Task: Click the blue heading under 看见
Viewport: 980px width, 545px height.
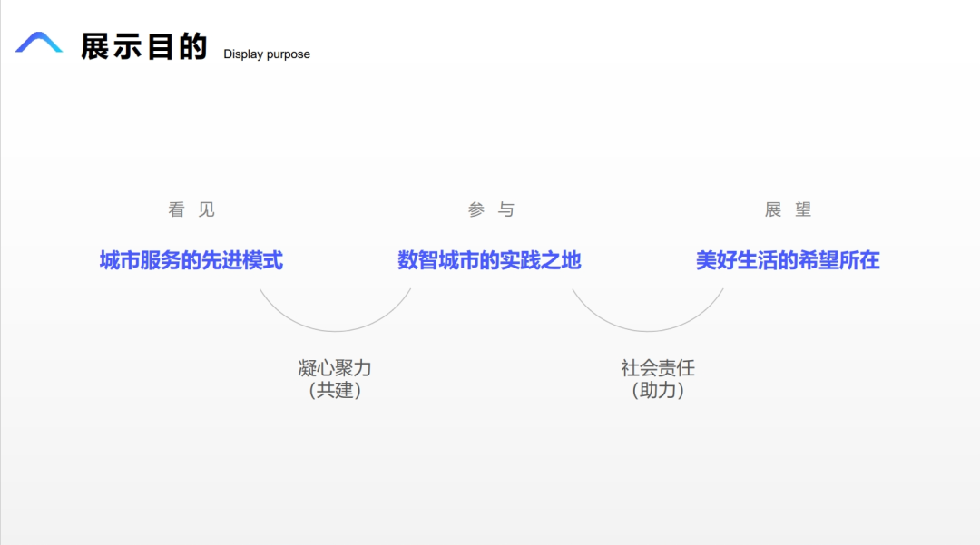Action: click(x=191, y=260)
